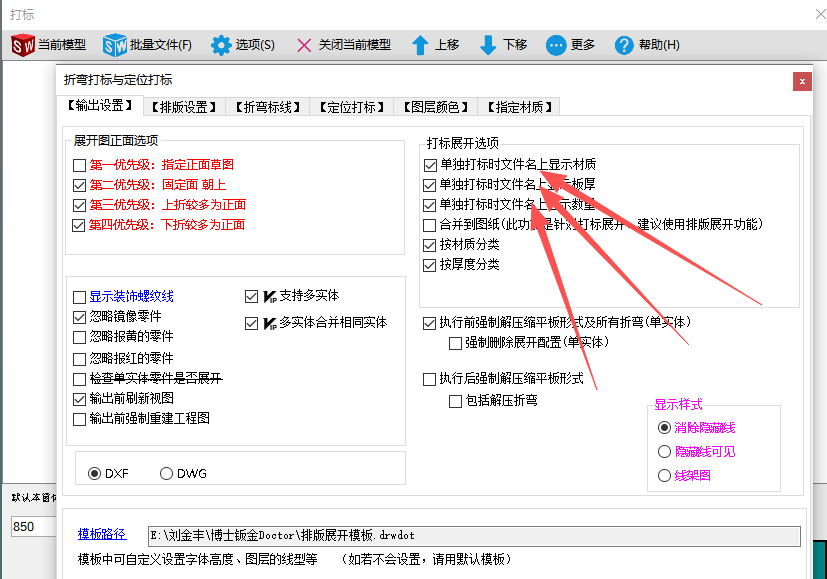Click the 下移 down-arrow icon
Screen dimensions: 827x579
(x=487, y=45)
